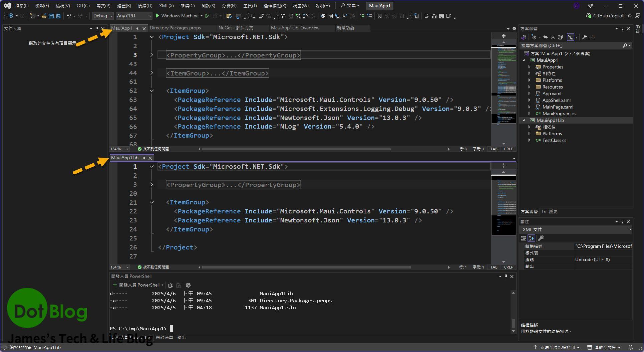Toggle categorized view in Properties panel
The width and height of the screenshot is (644, 352).
click(523, 238)
